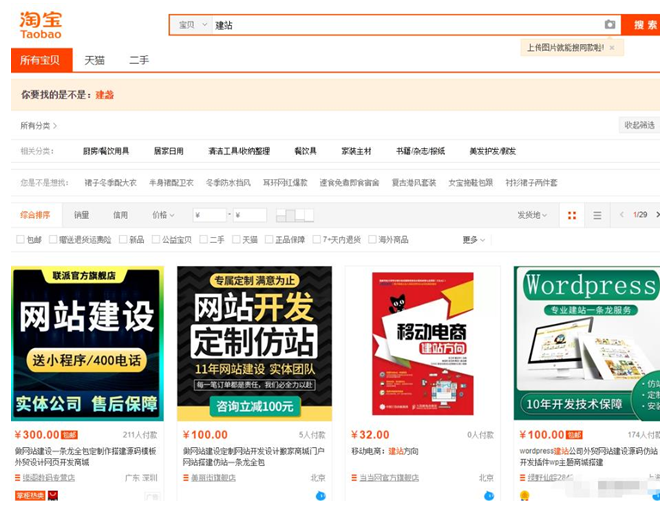Check the 新品 checkbox

pyautogui.click(x=123, y=240)
